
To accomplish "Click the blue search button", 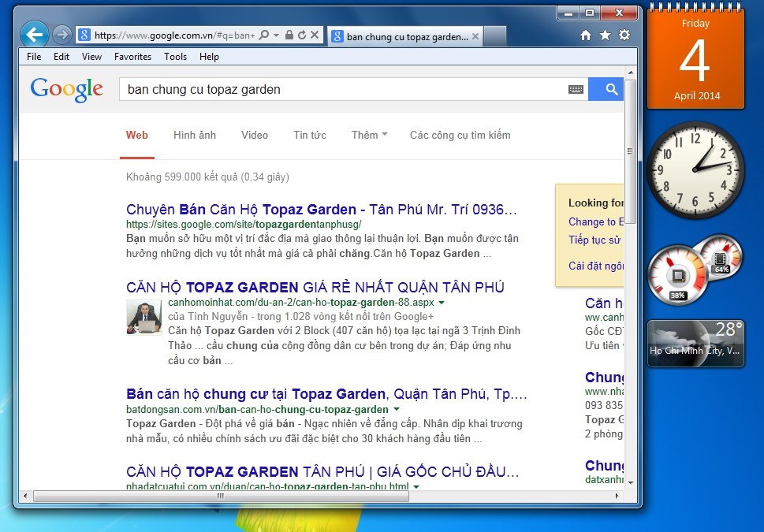I will (x=606, y=89).
